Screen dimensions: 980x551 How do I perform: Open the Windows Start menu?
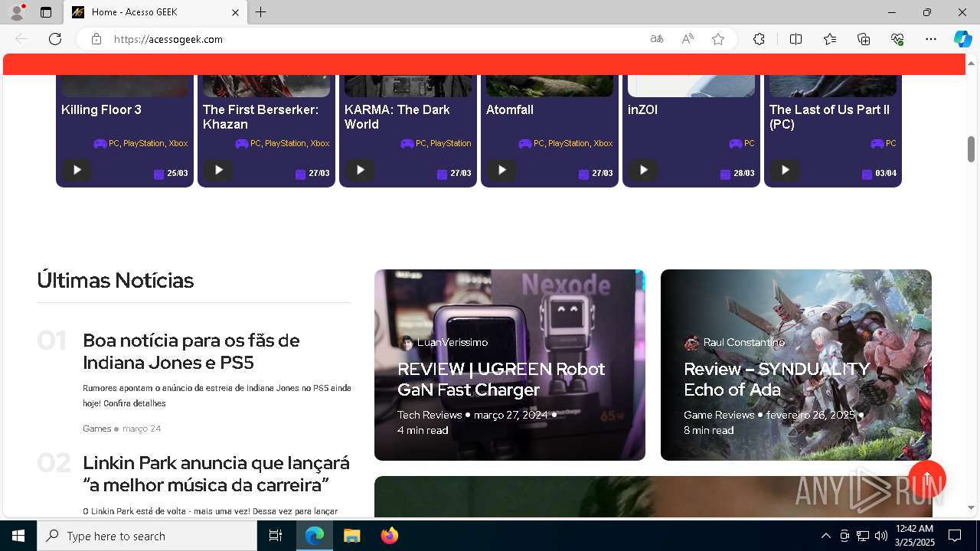tap(18, 536)
